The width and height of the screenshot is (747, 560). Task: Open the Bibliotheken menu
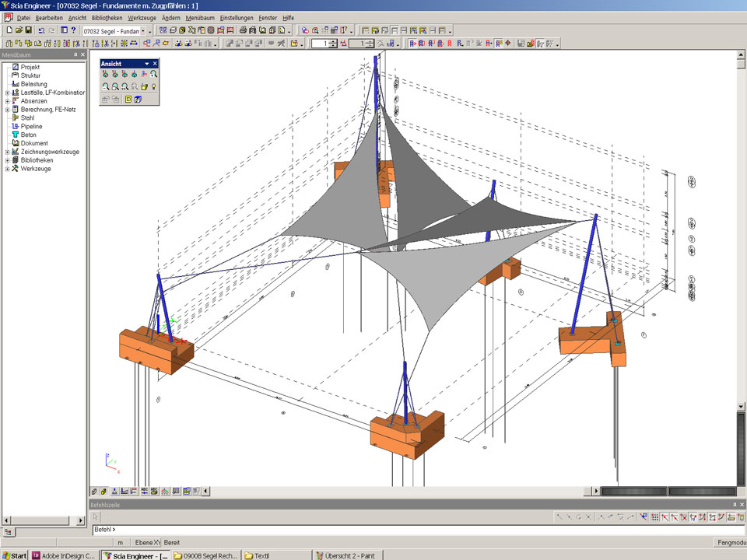[x=107, y=17]
